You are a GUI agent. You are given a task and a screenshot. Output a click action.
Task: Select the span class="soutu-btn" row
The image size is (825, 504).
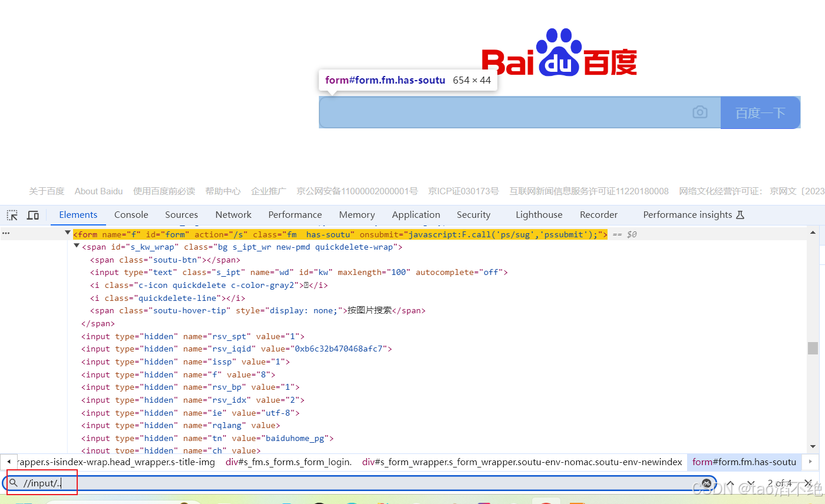click(x=165, y=260)
